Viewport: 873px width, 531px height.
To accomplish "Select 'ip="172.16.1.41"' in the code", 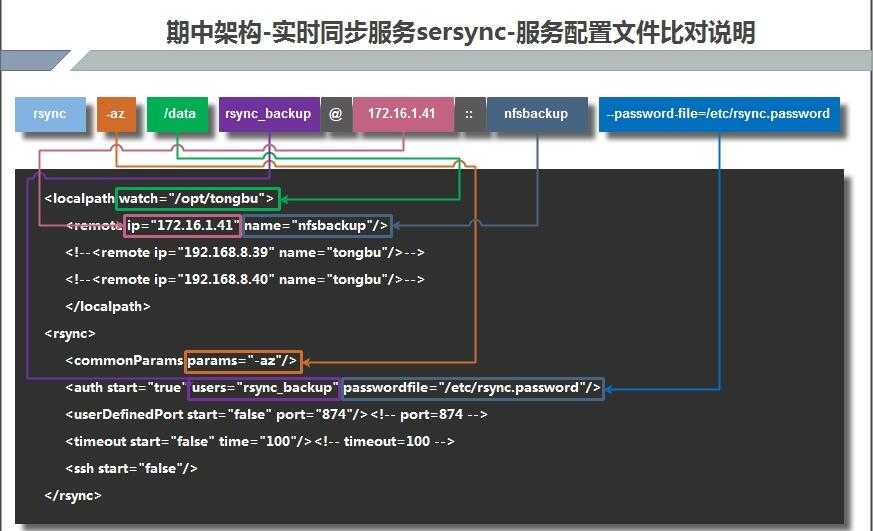I will (x=183, y=225).
